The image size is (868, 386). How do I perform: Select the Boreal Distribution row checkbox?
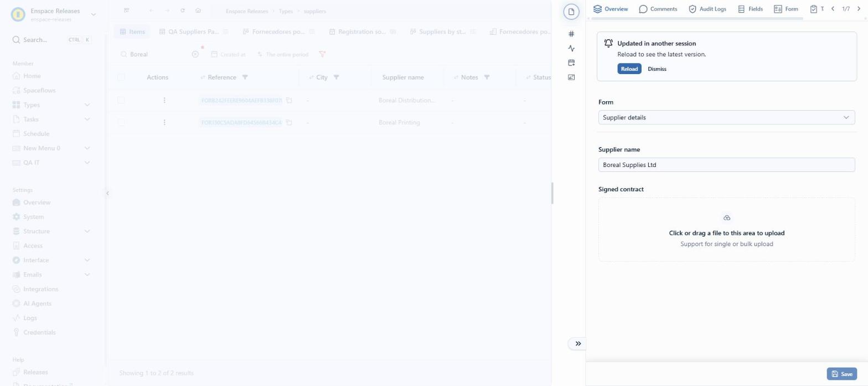[121, 100]
